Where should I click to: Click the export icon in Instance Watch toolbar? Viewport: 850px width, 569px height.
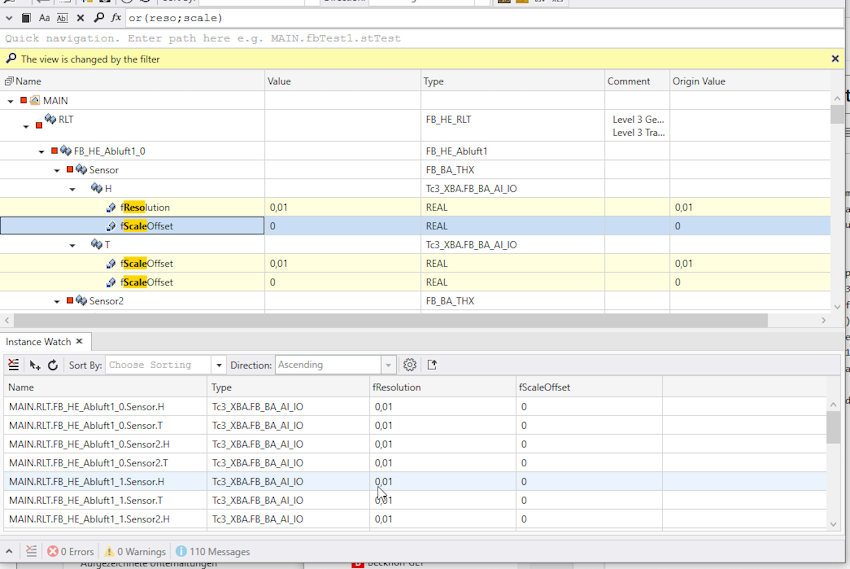tap(432, 365)
